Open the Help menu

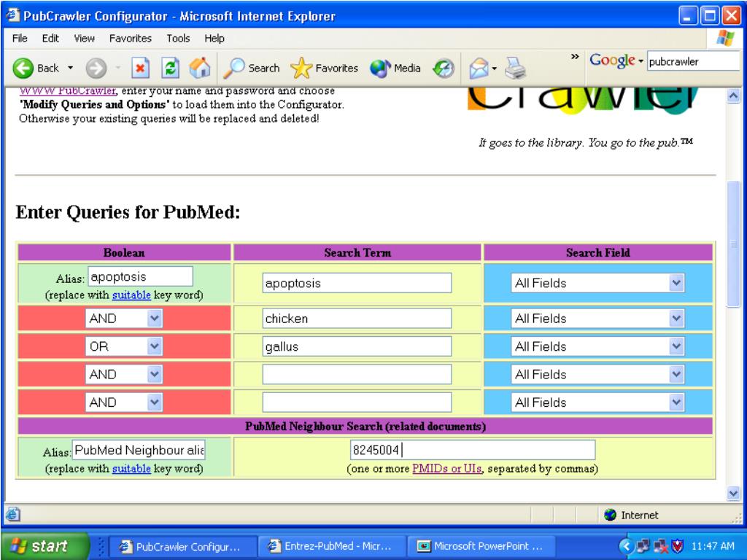click(x=214, y=38)
